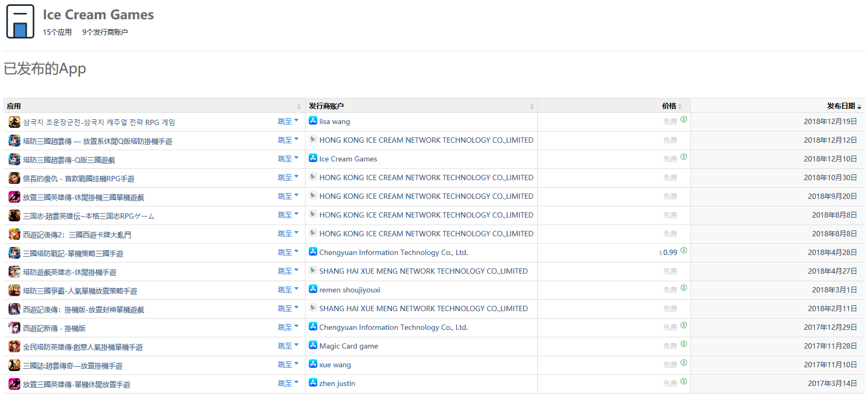Open HONG KONG ICE CREAM link in 2018年10月30日 row

pos(426,177)
